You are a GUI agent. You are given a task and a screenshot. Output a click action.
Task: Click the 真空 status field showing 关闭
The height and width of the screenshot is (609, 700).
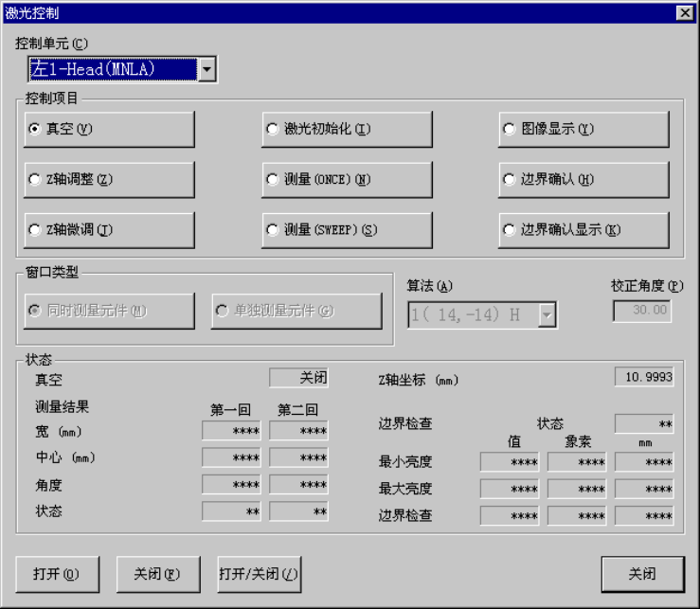[298, 378]
